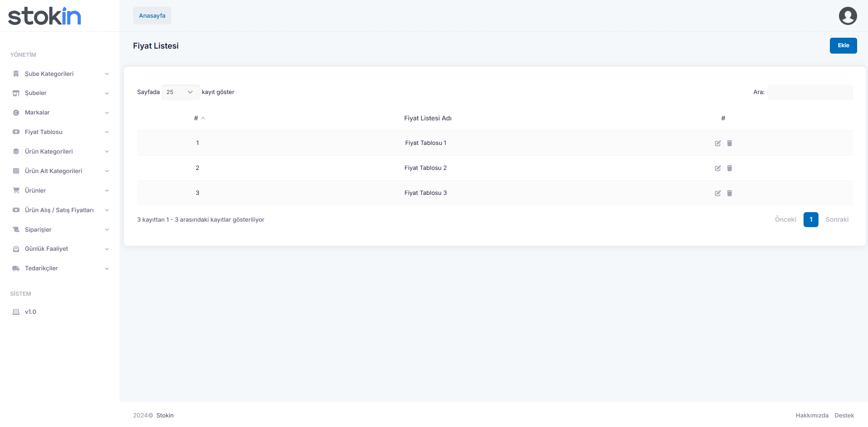Click the Stokin logo
This screenshot has width=868, height=427.
tap(44, 16)
